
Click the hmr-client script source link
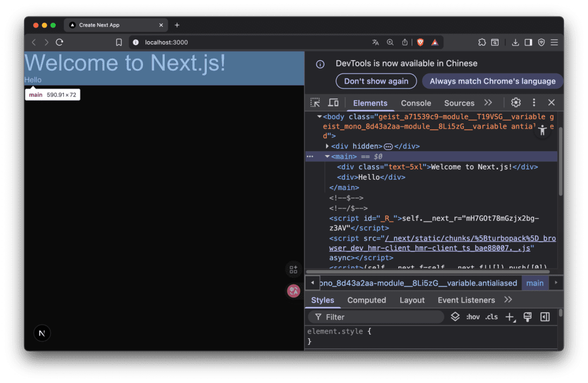(442, 243)
